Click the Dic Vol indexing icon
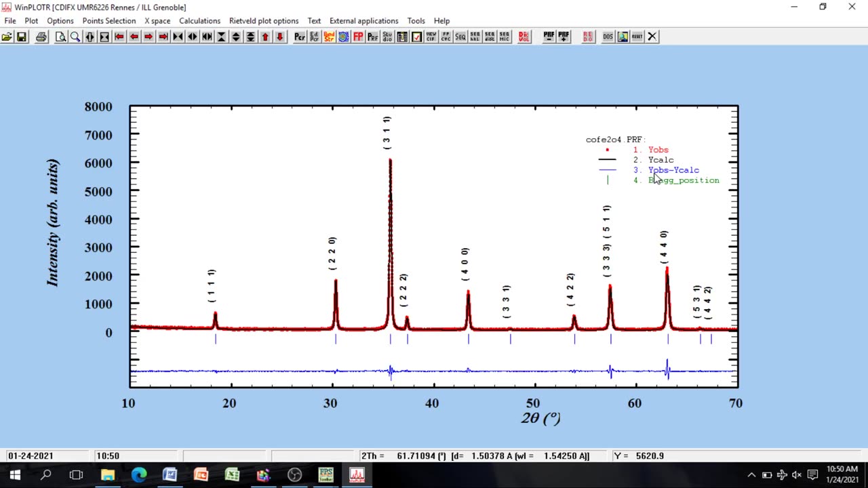This screenshot has width=868, height=488. (x=524, y=37)
